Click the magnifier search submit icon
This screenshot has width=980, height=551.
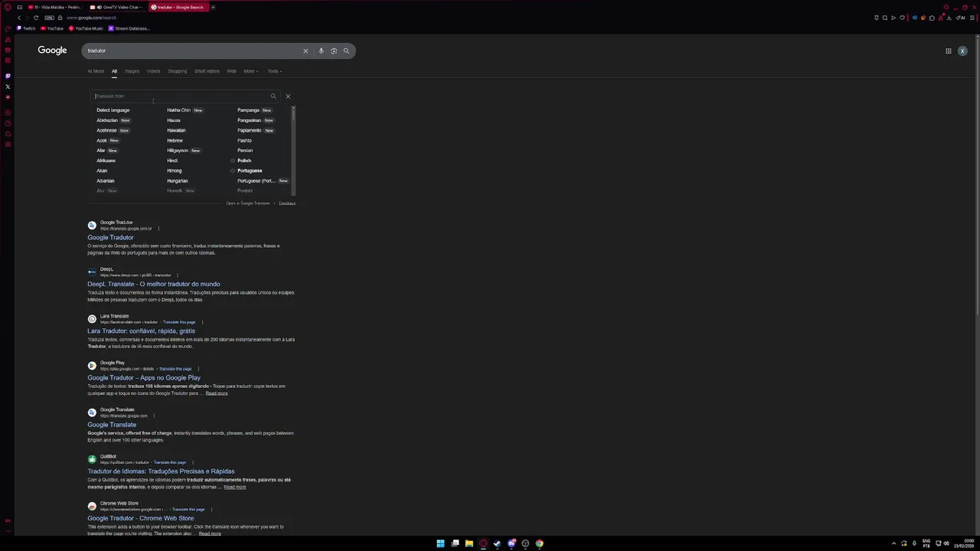tap(346, 51)
